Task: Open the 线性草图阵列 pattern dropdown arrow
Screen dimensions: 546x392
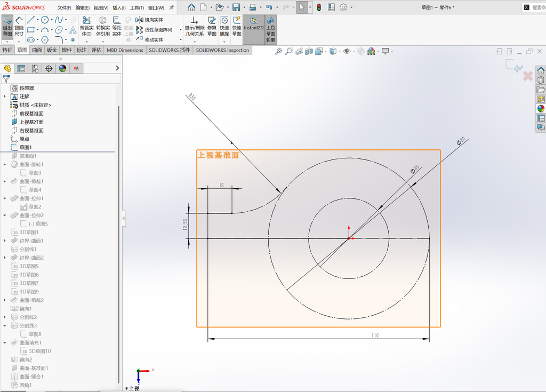Action: [x=180, y=30]
